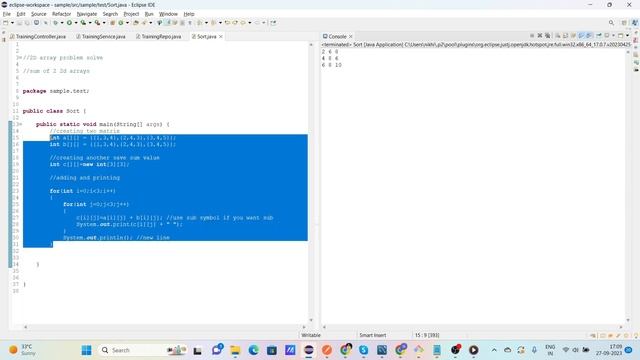This screenshot has height=360, width=640.
Task: Click 'Smart Insert' in the status bar
Action: 372,335
